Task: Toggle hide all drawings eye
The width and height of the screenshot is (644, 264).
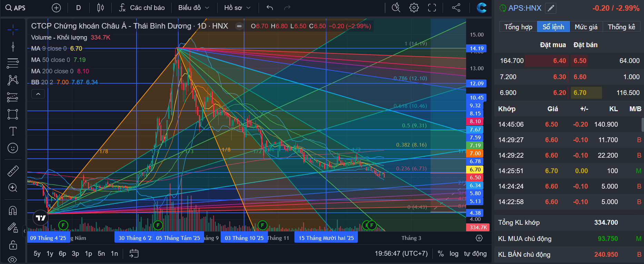Action: pyautogui.click(x=13, y=260)
